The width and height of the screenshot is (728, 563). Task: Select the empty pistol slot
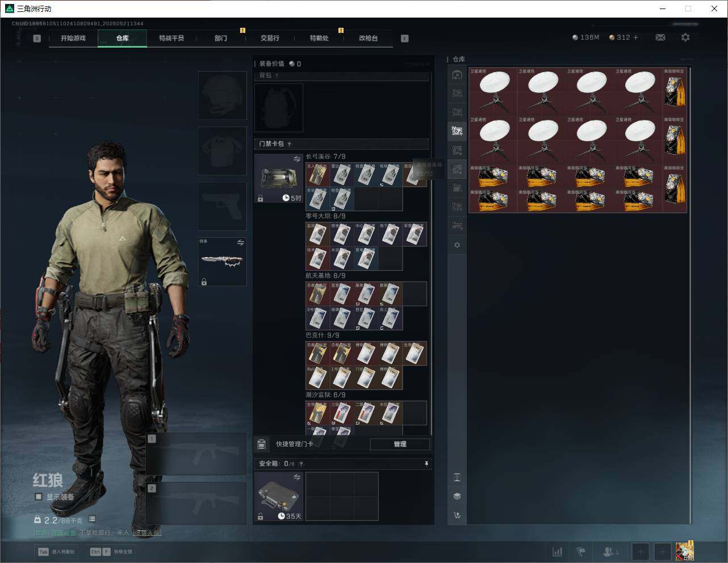coord(223,206)
